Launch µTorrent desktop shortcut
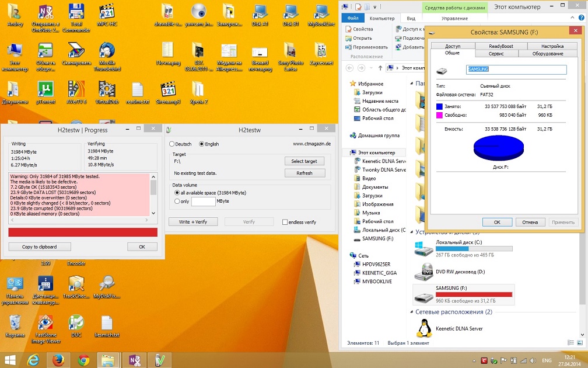The width and height of the screenshot is (588, 368). click(45, 92)
